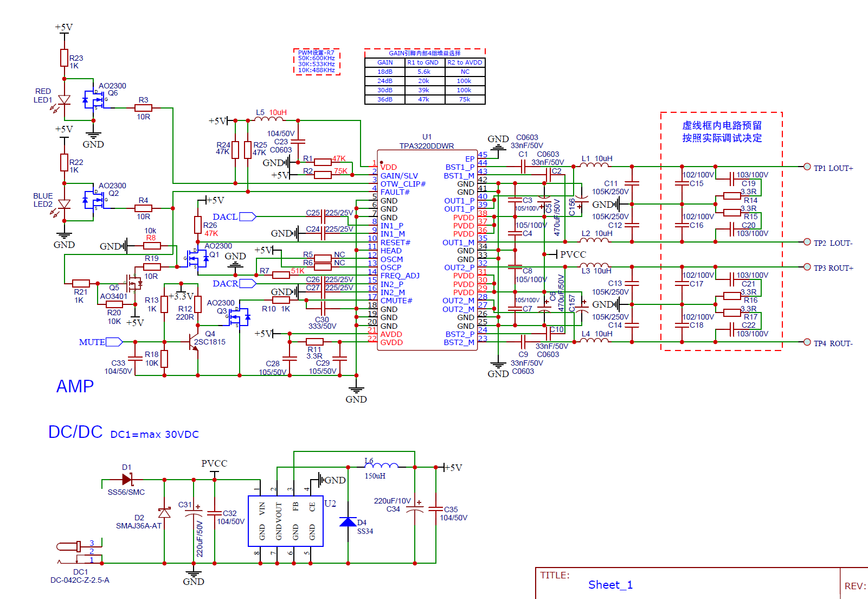868x599 pixels.
Task: Click the CMUTE# pin label
Action: point(397,301)
